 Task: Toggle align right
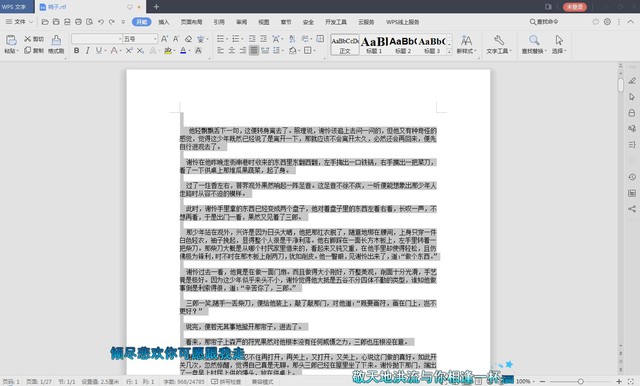[x=242, y=51]
